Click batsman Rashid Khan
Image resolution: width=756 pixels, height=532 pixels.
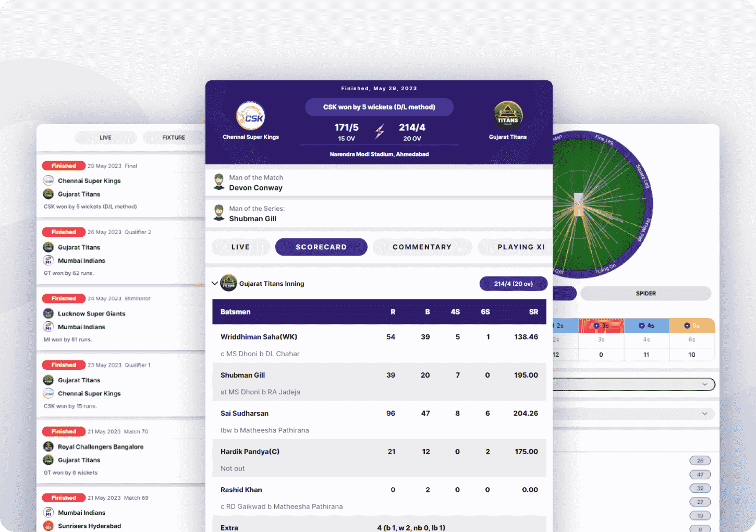241,490
